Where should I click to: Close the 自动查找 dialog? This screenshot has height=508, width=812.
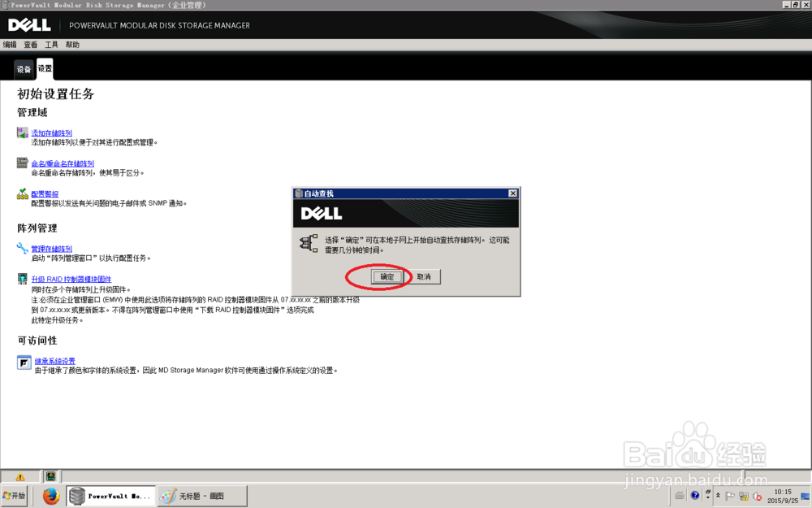click(x=512, y=193)
